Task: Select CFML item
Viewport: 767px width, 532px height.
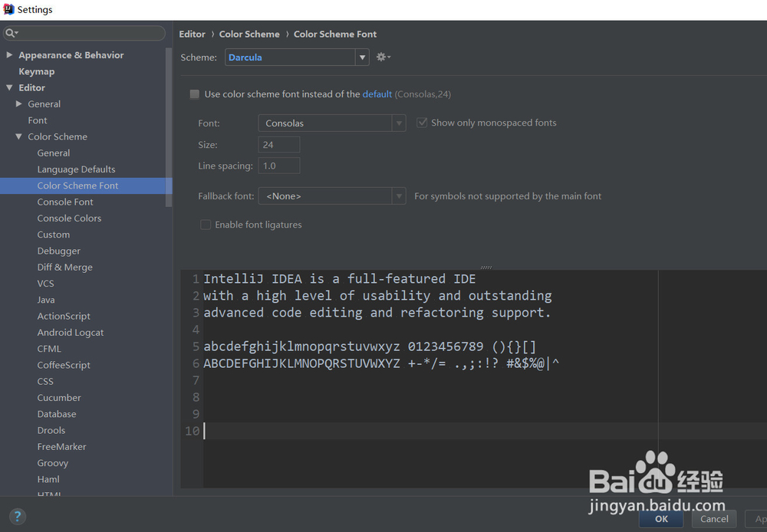Action: [49, 349]
